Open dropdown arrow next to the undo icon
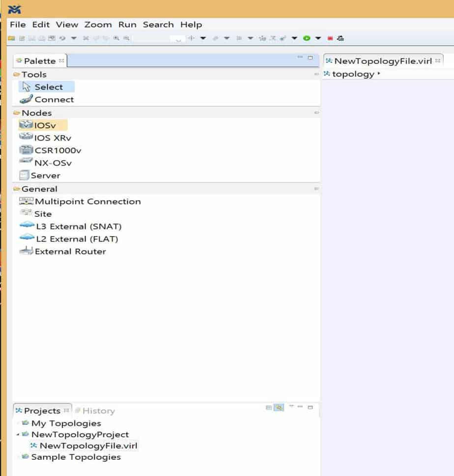 [x=74, y=38]
